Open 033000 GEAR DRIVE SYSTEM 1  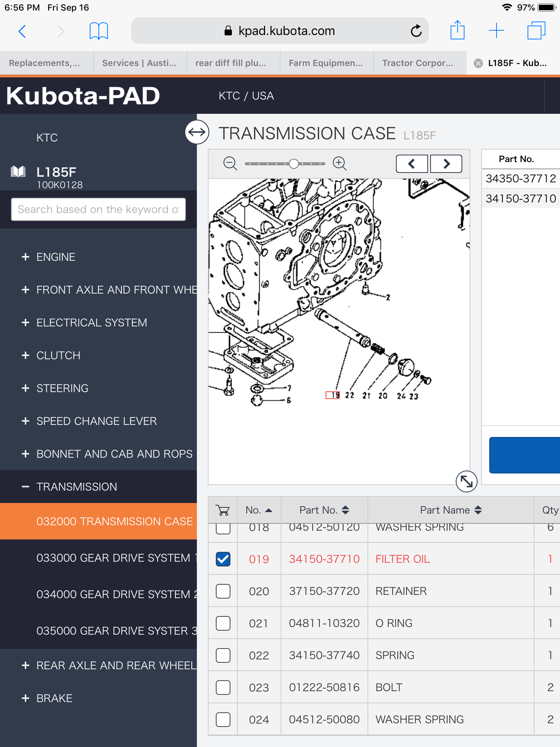(x=98, y=558)
